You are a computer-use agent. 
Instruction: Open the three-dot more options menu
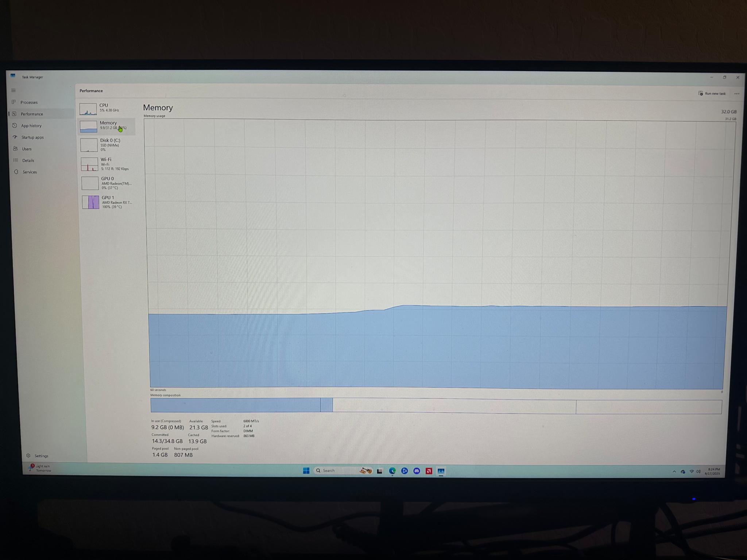(x=737, y=94)
